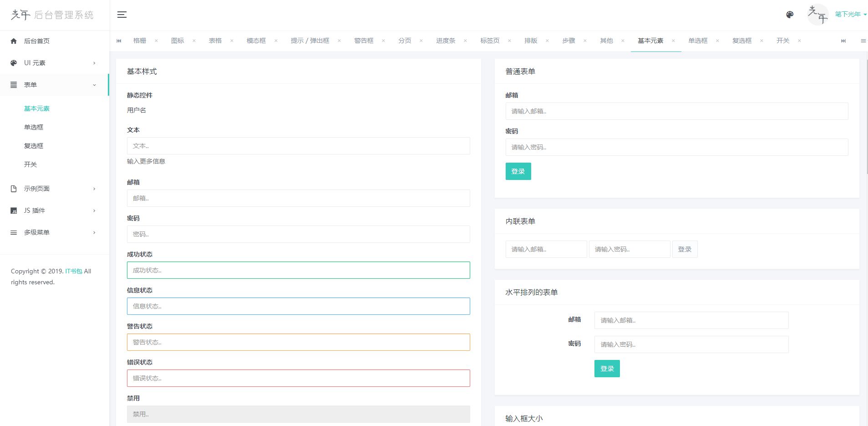Focus the 文本 input field

point(298,146)
